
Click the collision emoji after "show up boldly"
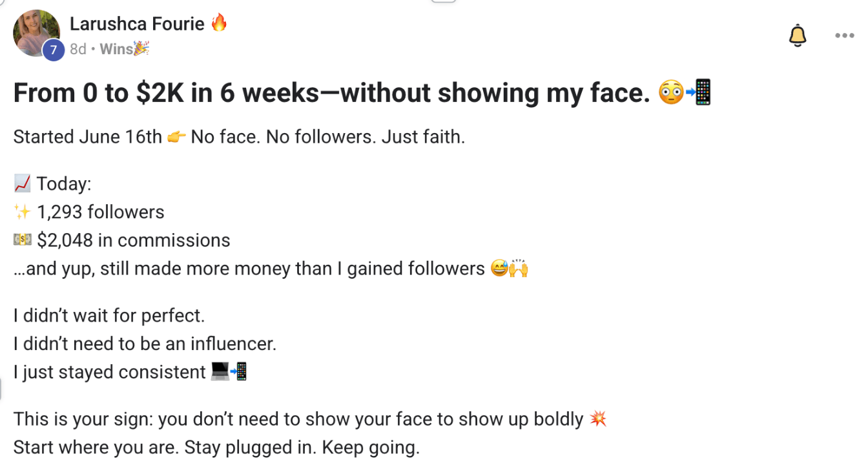(x=598, y=419)
